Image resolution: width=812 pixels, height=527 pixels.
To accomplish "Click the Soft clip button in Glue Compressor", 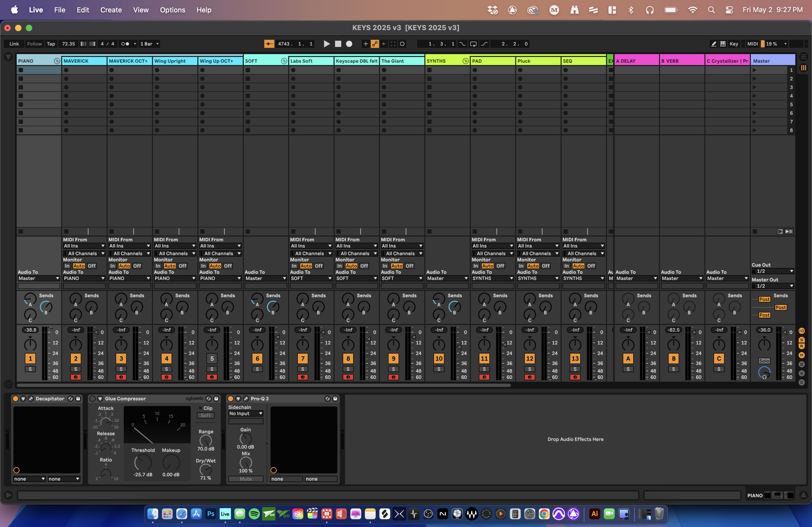I will click(205, 415).
